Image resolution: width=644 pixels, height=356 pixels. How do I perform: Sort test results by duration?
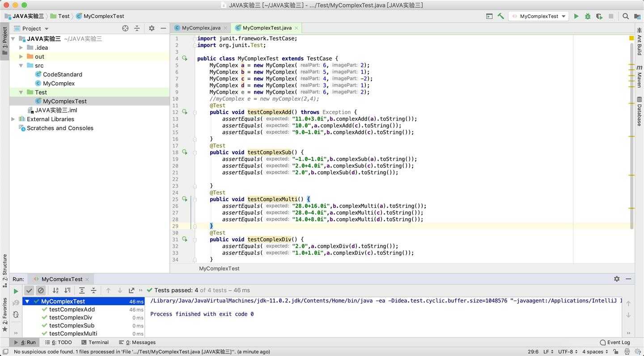click(67, 290)
